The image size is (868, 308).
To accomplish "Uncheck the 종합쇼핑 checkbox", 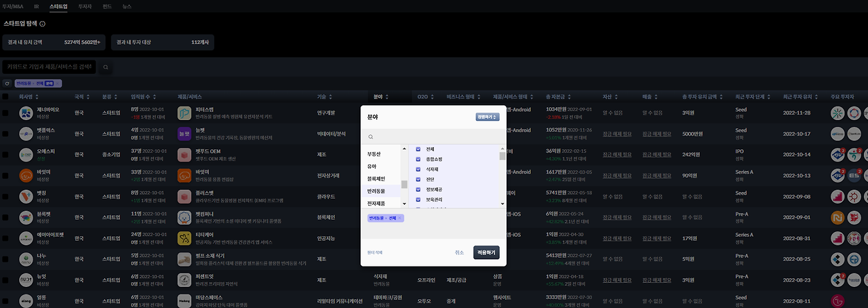I will coord(418,159).
